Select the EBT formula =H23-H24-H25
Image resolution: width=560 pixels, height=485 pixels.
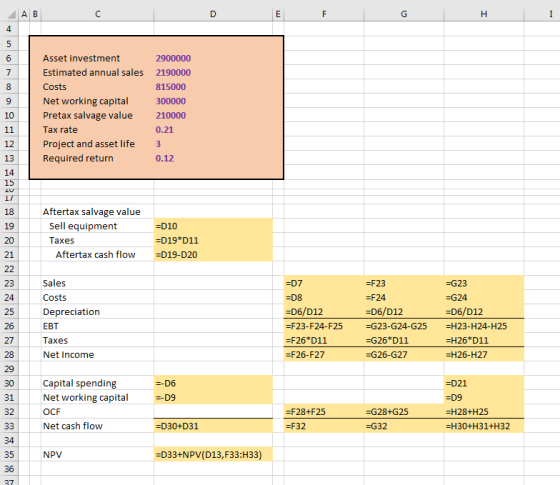[x=484, y=326]
